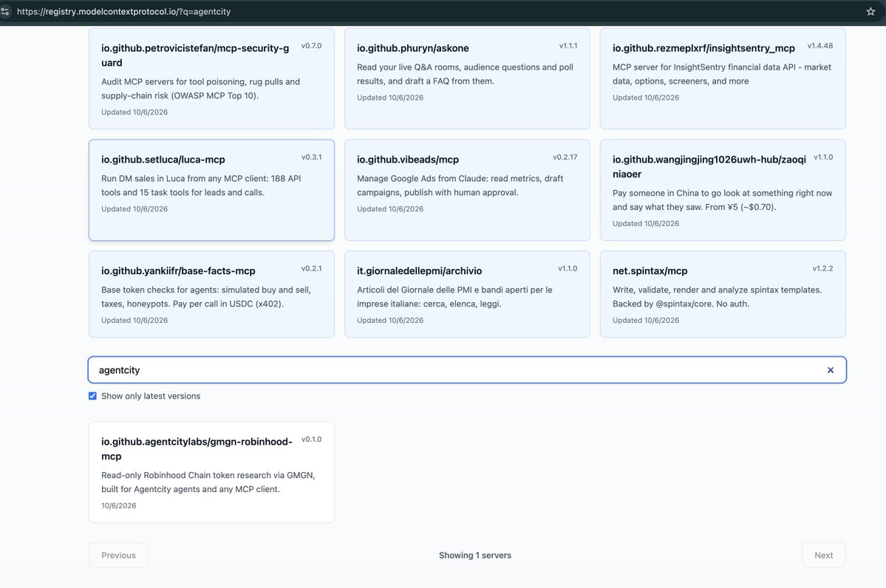Click the Pay someone in China description text

click(722, 200)
